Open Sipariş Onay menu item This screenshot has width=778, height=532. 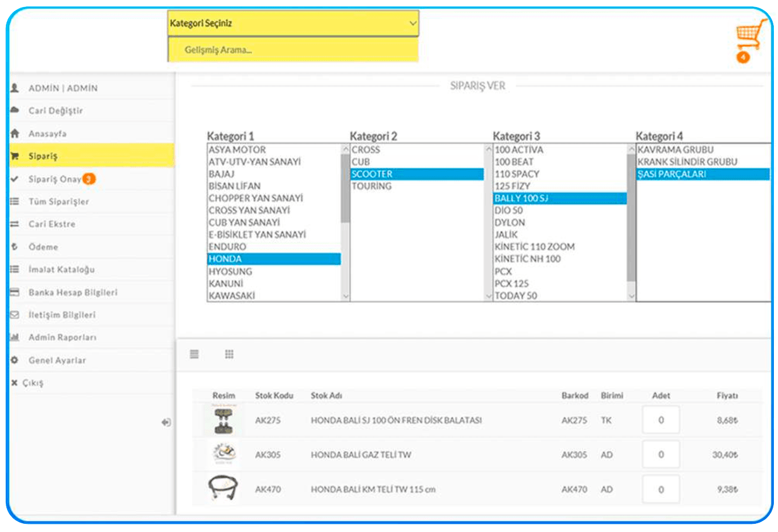coord(92,179)
